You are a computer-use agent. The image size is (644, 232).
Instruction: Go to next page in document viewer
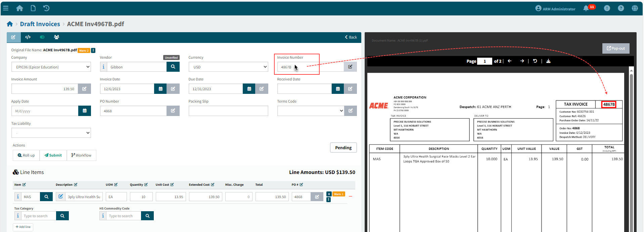coord(522,61)
